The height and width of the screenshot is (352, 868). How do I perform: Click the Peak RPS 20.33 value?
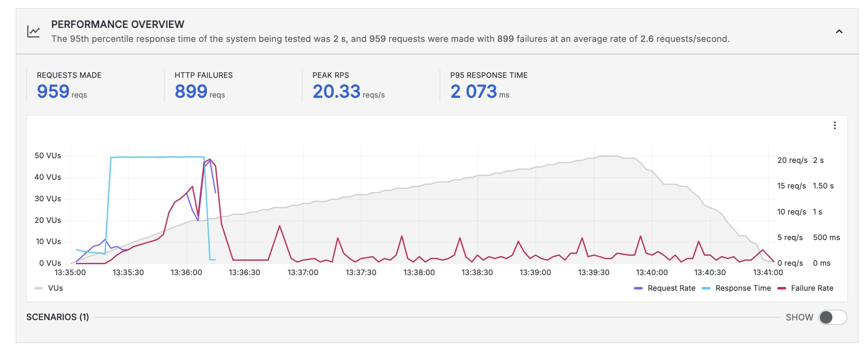[x=336, y=91]
